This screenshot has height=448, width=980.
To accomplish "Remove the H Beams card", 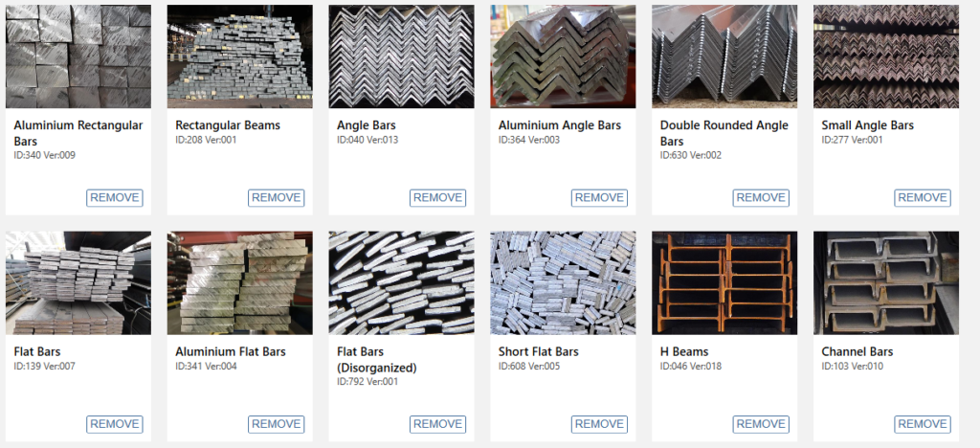I will pyautogui.click(x=761, y=424).
